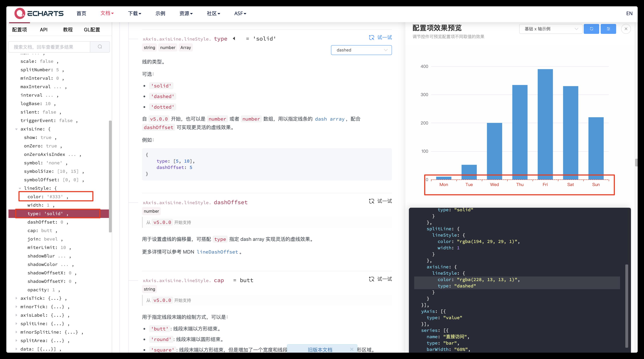Image resolution: width=644 pixels, height=359 pixels.
Task: Click the arrow icon next to type heading
Action: tap(234, 38)
